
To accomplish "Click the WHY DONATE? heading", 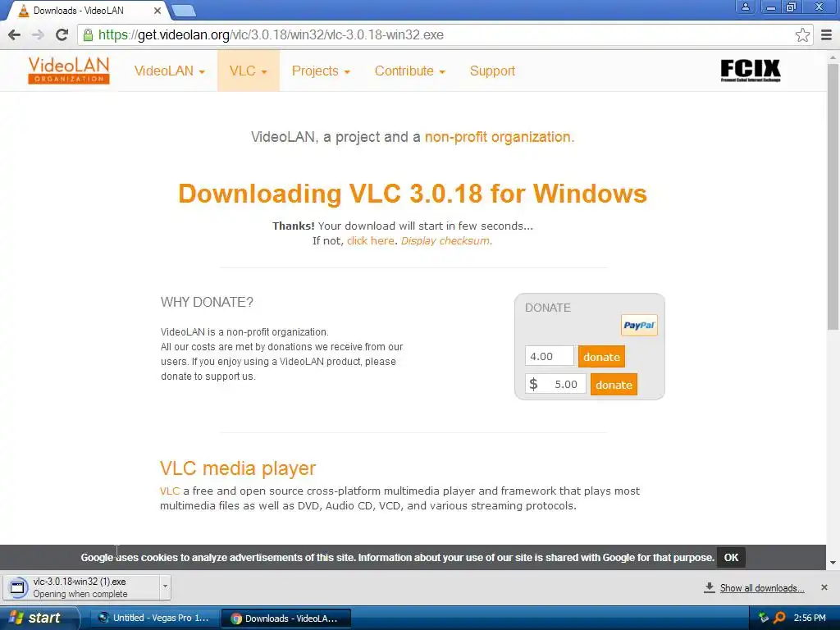I will pyautogui.click(x=207, y=302).
